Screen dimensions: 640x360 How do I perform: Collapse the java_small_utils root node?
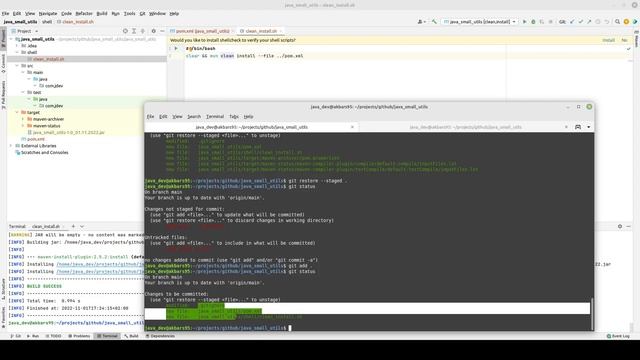(x=11, y=39)
